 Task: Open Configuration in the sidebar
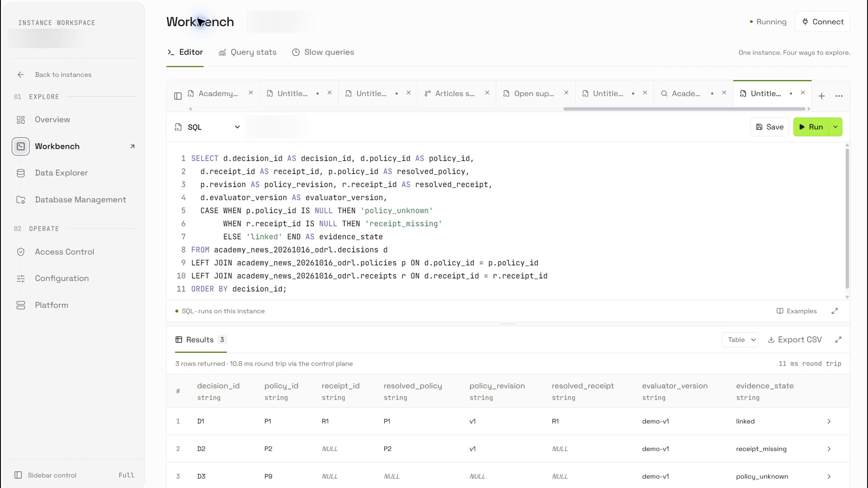point(61,279)
